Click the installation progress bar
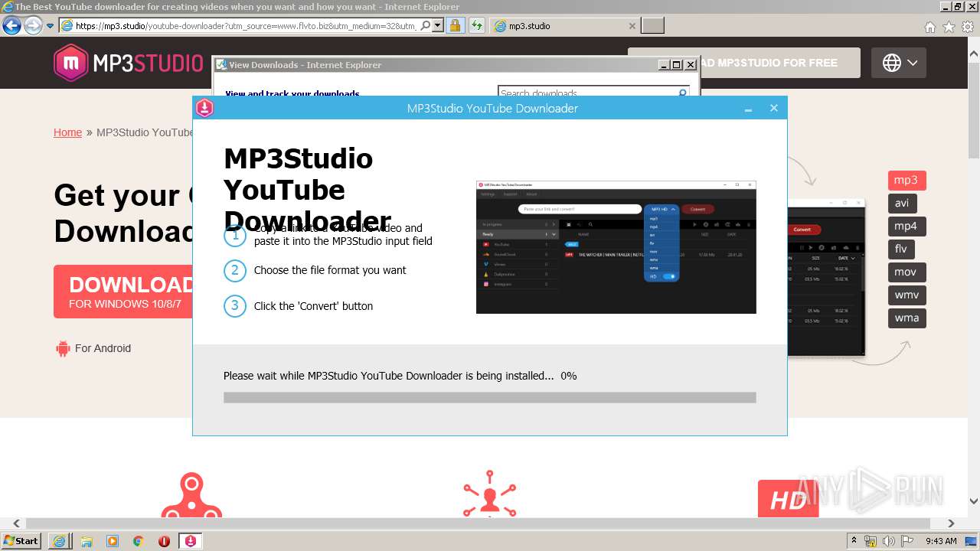The width and height of the screenshot is (980, 551). (x=490, y=397)
